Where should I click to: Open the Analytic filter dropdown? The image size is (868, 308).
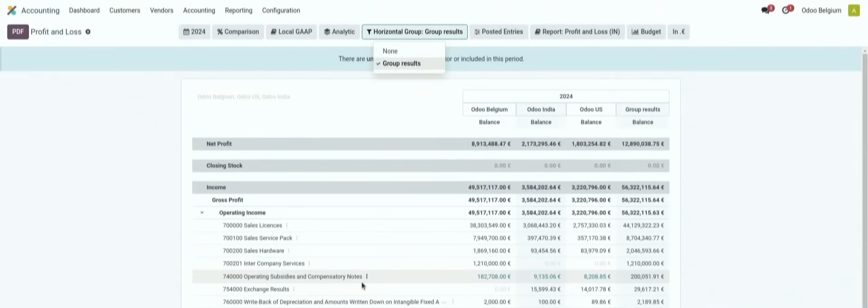click(x=339, y=32)
